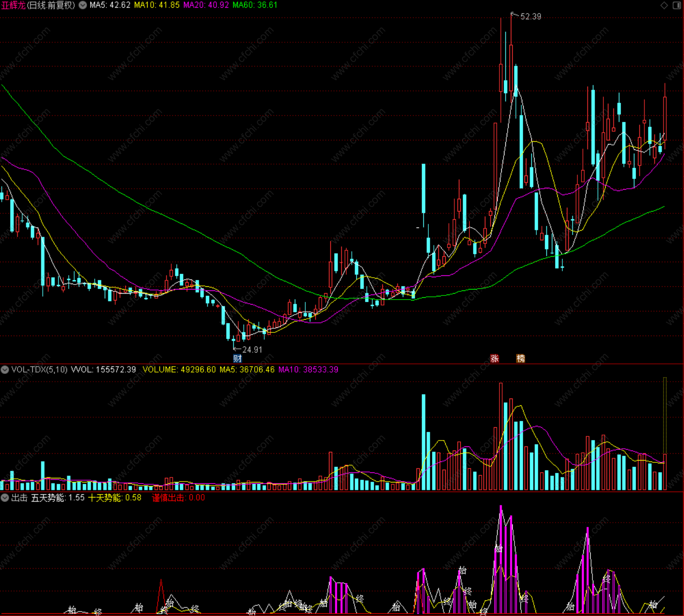
Task: Click the 榜 ranking list marker
Action: (x=520, y=359)
